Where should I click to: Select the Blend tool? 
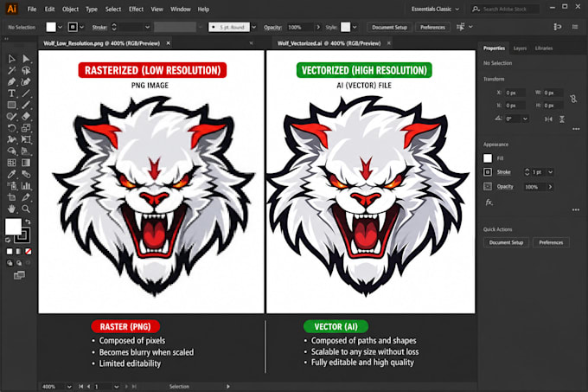click(26, 175)
